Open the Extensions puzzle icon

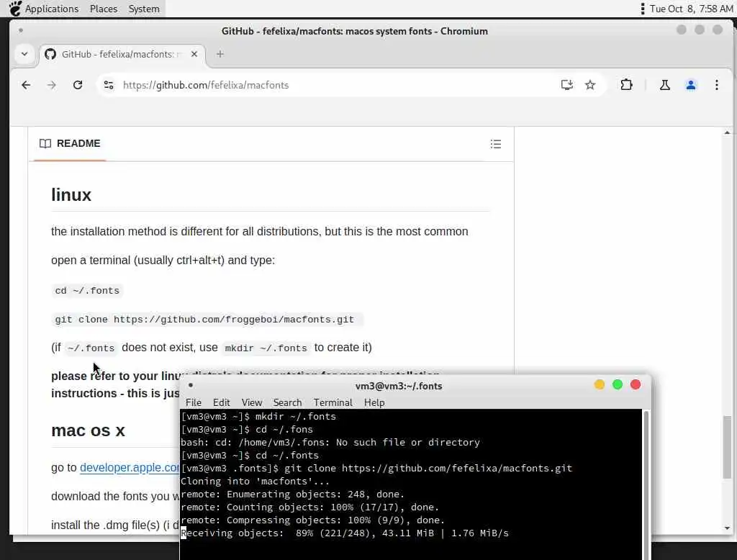point(627,85)
